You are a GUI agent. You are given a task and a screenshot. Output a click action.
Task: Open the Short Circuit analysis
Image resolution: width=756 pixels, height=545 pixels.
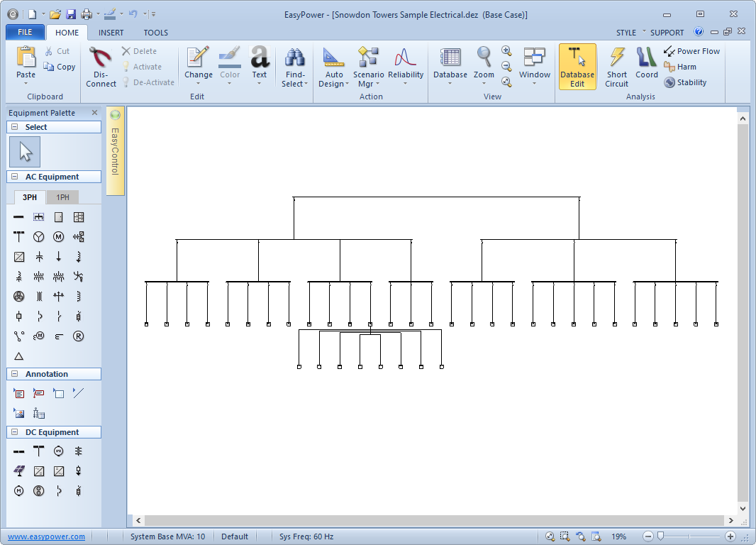[x=616, y=66]
